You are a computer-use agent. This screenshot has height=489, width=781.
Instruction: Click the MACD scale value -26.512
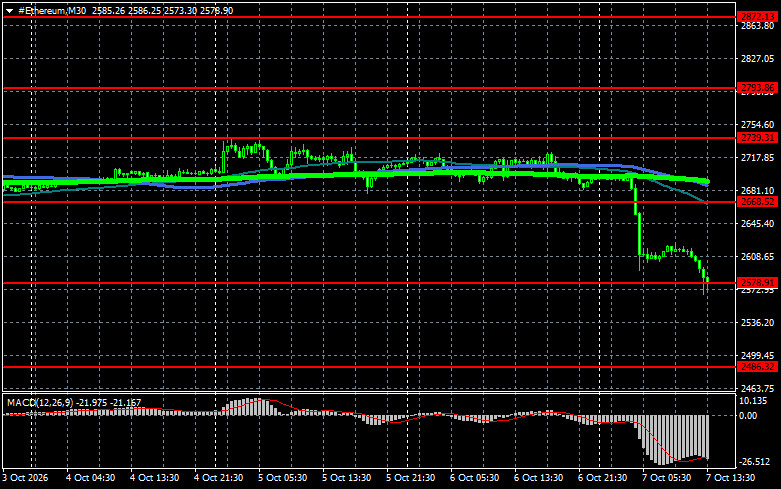pos(756,462)
